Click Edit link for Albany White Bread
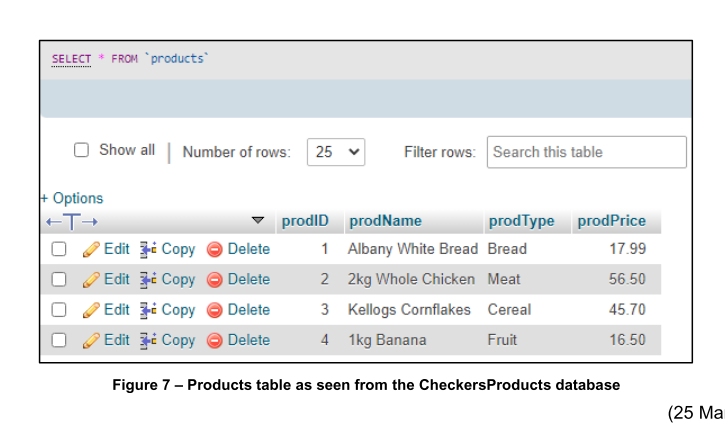Image resolution: width=725 pixels, height=448 pixels. (x=117, y=249)
